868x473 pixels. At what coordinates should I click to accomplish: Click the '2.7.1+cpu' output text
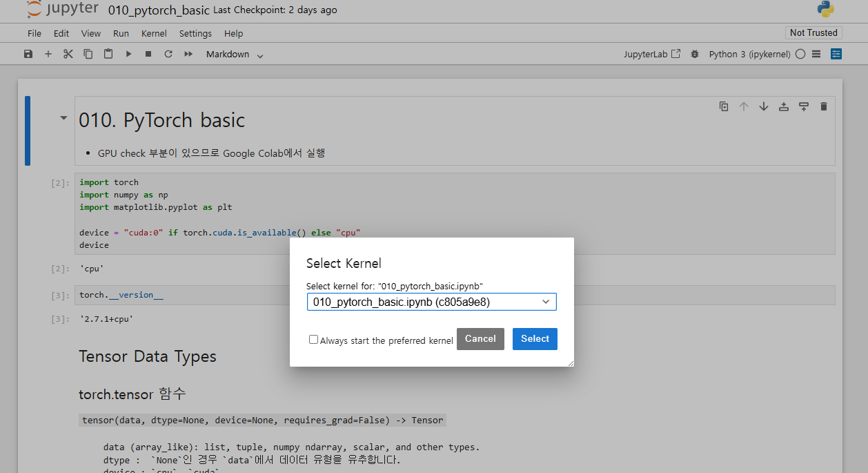coord(106,319)
